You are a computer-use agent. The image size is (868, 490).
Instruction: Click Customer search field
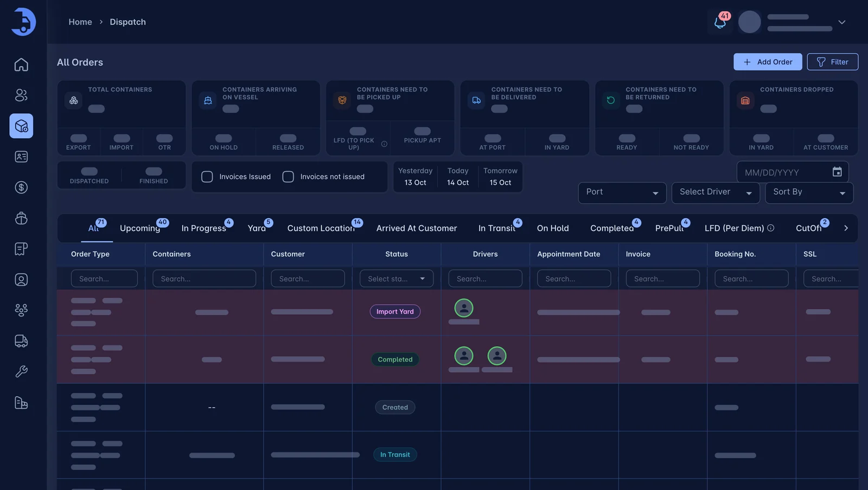click(x=308, y=279)
